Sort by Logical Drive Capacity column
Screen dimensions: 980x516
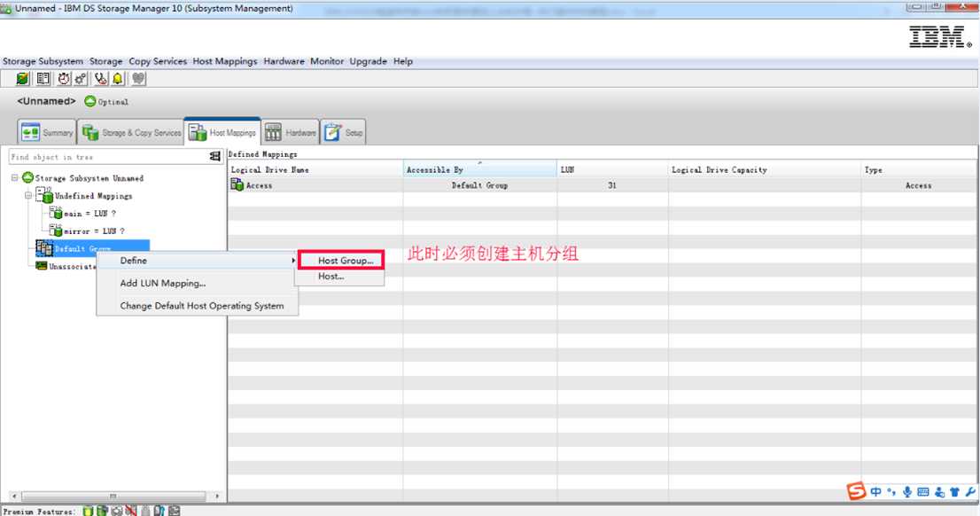coord(765,169)
